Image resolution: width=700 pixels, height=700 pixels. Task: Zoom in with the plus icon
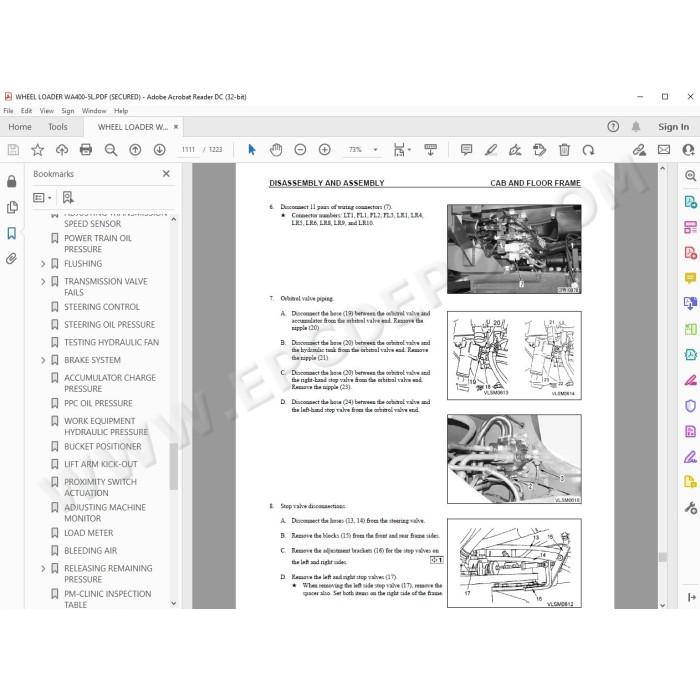click(325, 150)
